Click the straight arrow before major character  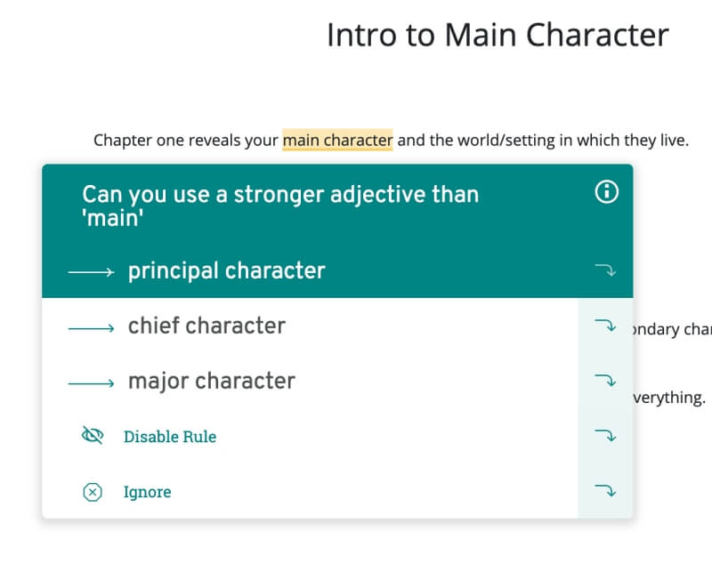coord(91,383)
